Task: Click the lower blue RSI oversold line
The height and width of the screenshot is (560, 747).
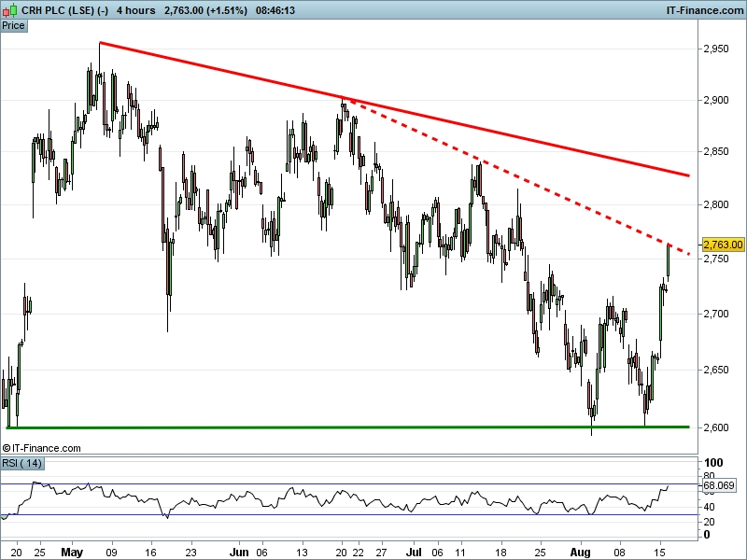Action: (x=350, y=515)
